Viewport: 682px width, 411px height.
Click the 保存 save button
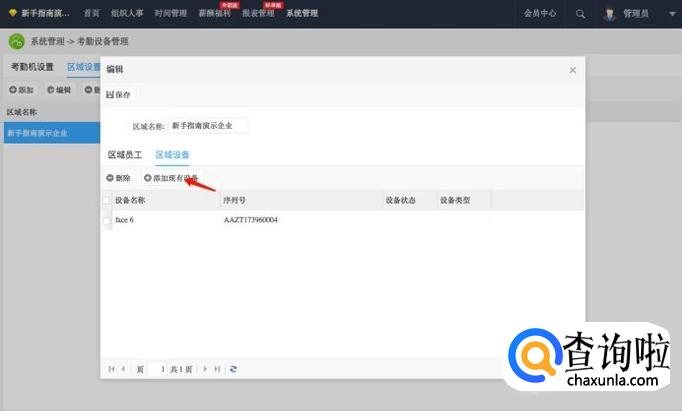[x=118, y=95]
